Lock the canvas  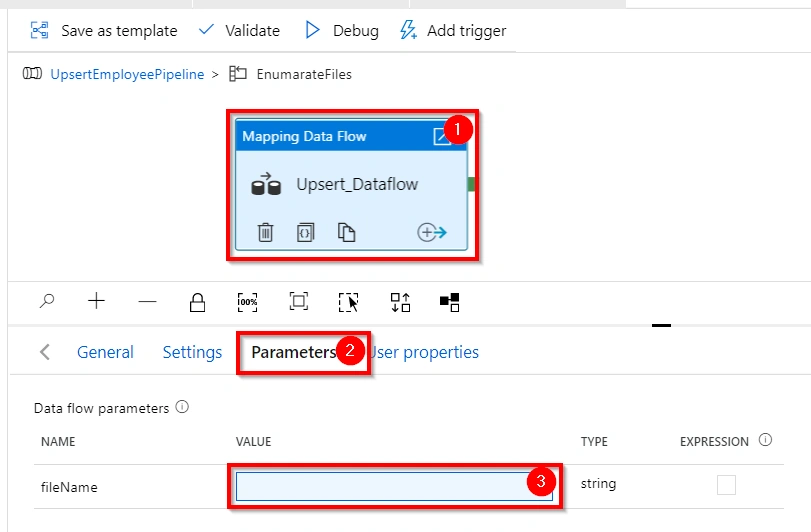click(x=197, y=302)
